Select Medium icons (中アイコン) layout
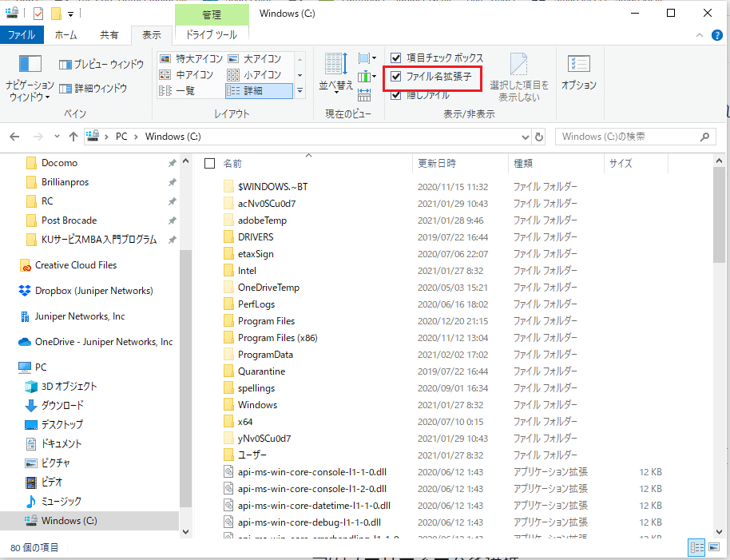This screenshot has width=730, height=560. tap(186, 74)
